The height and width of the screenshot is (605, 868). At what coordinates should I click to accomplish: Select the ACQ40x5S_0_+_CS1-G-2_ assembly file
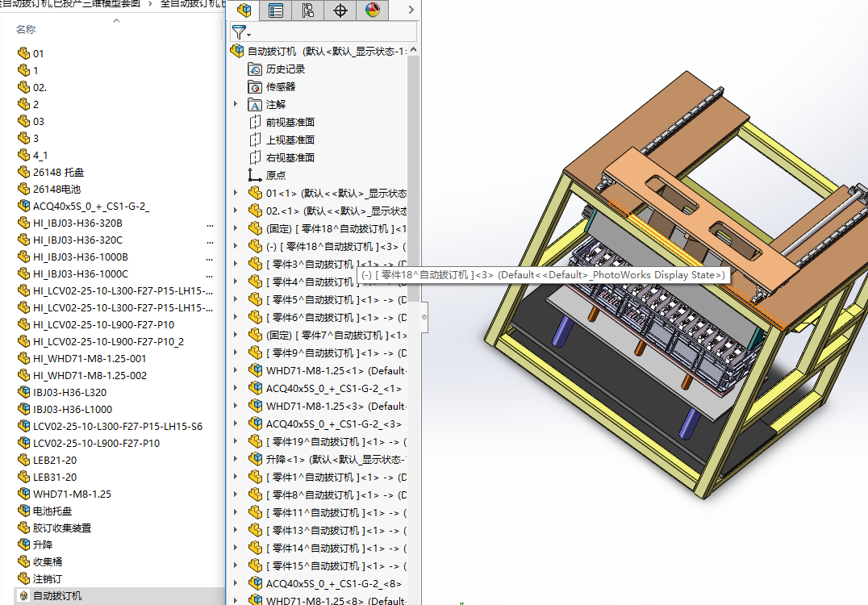[84, 206]
